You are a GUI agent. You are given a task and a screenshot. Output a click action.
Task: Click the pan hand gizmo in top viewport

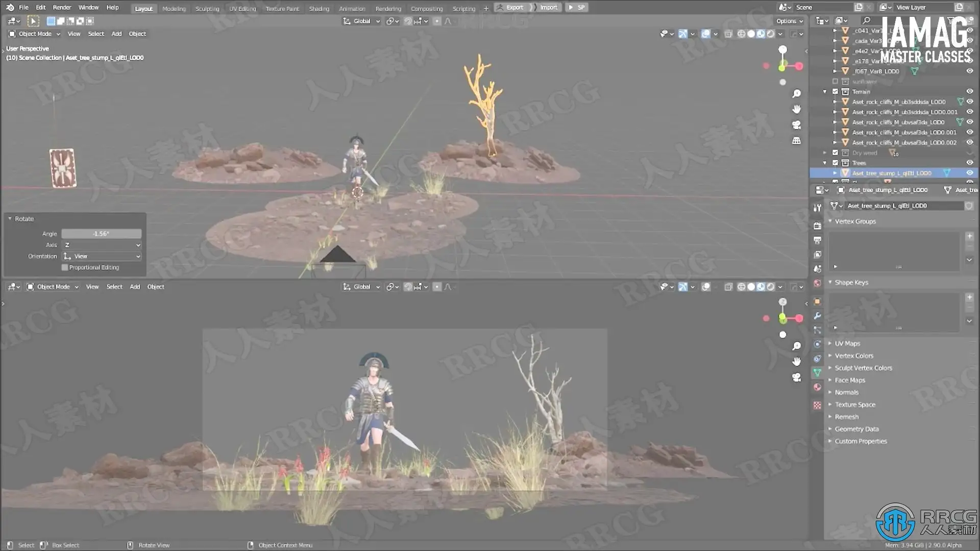796,109
